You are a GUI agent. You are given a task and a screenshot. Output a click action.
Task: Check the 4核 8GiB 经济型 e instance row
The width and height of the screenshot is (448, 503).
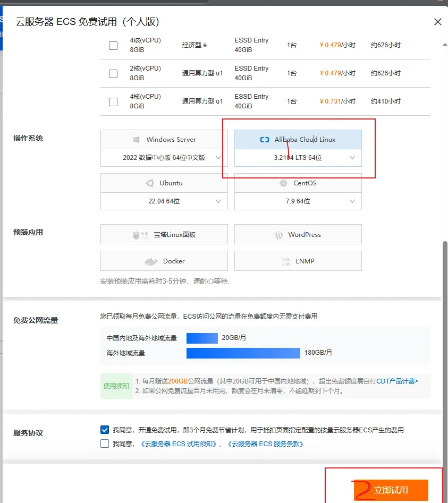coord(113,46)
